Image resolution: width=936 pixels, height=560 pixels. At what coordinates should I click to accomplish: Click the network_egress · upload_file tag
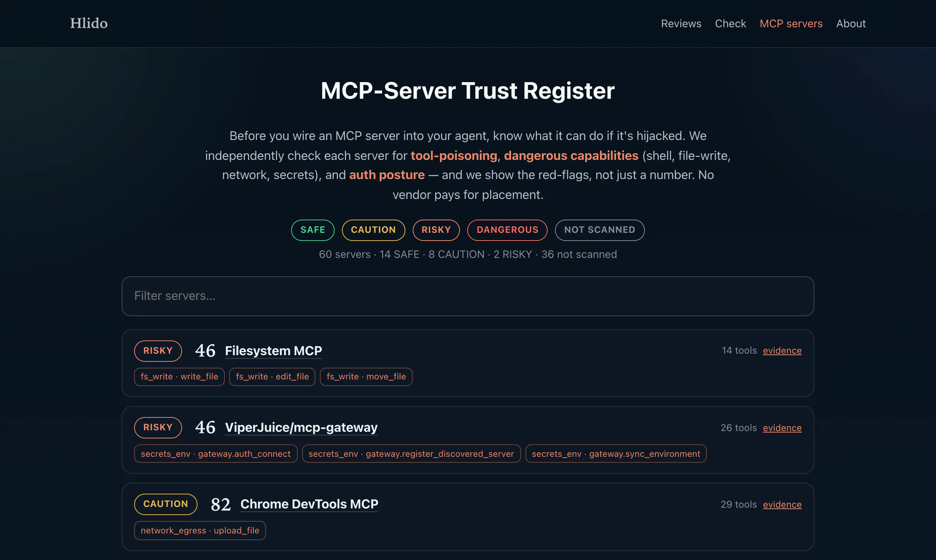(200, 530)
